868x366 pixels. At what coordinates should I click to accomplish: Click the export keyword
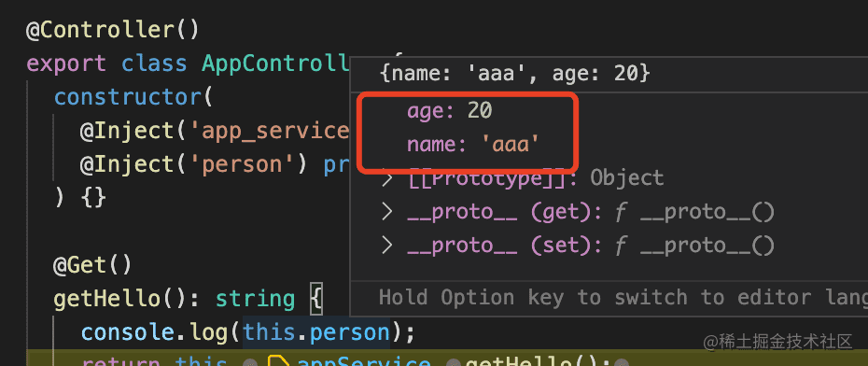tap(66, 63)
